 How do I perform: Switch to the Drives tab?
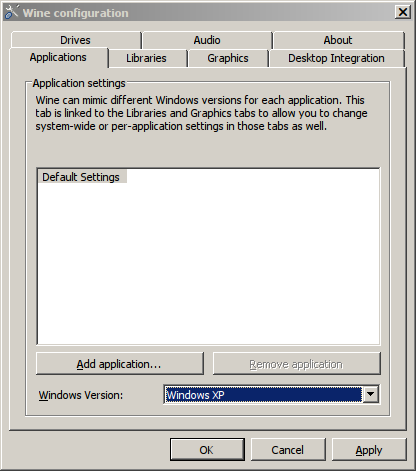[76, 40]
